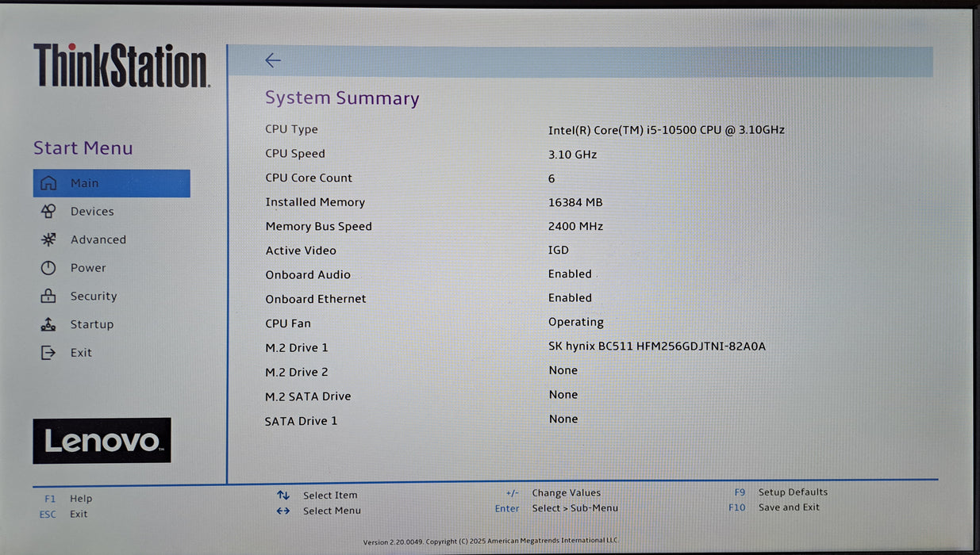
Task: Click Enter Select Sub-Menu hint
Action: pos(556,508)
